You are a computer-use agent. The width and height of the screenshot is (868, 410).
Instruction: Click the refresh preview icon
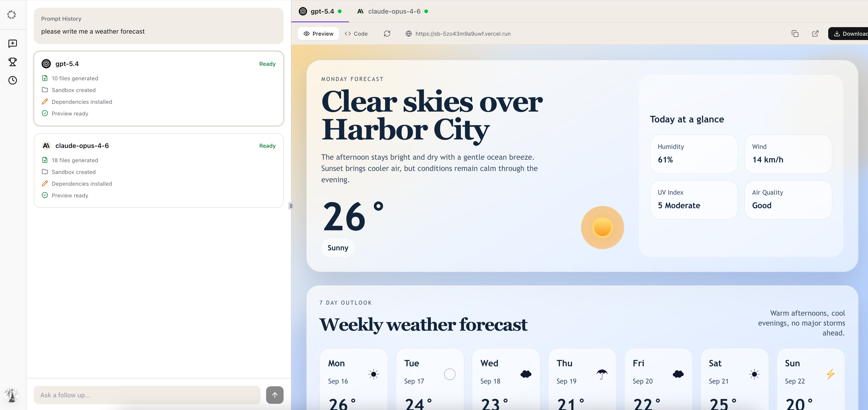[387, 34]
